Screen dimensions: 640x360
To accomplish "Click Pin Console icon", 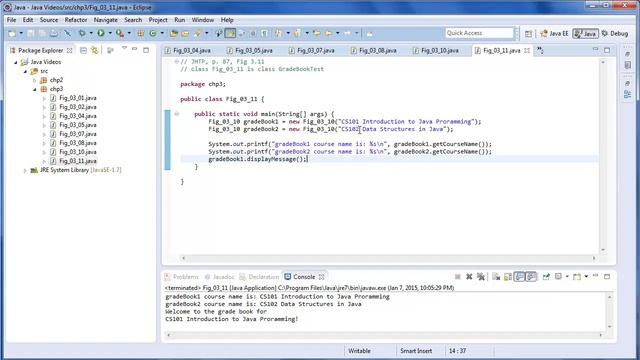I will click(546, 277).
